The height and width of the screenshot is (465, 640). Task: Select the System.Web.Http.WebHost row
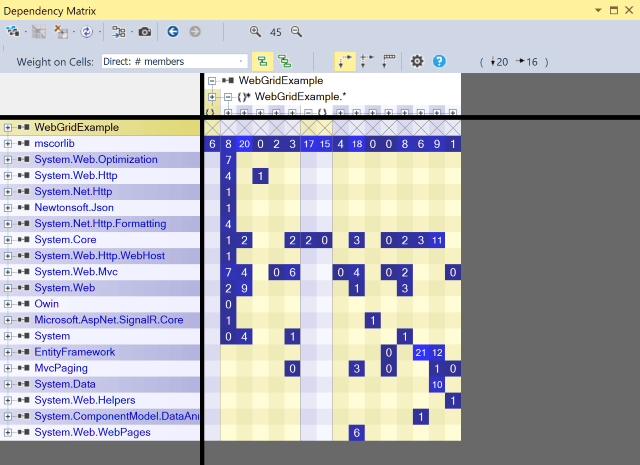100,256
